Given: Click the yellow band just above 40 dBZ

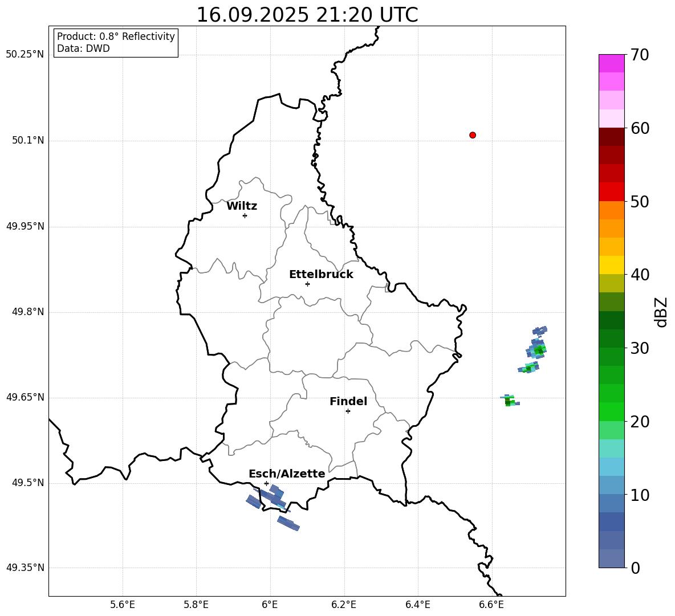Looking at the screenshot, I should pos(611,265).
